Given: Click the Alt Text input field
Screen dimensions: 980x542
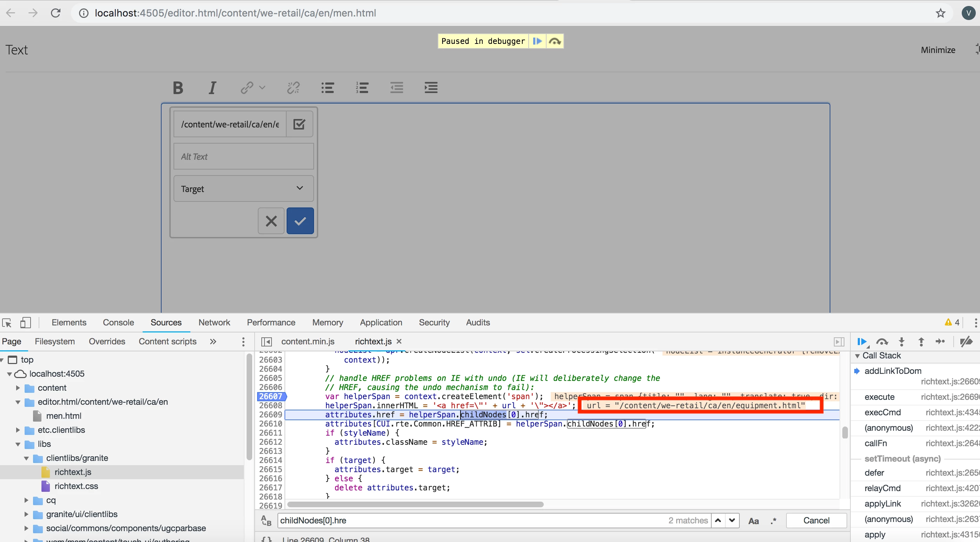Looking at the screenshot, I should pyautogui.click(x=243, y=156).
